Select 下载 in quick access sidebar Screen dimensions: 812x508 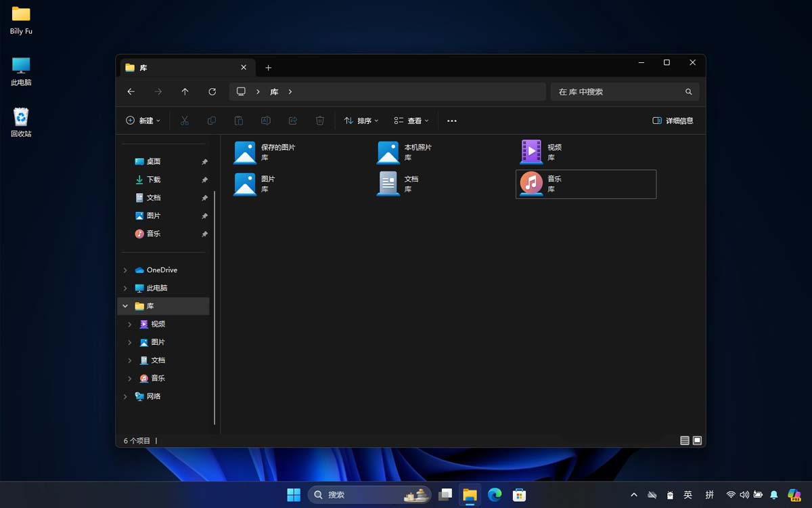(x=154, y=179)
